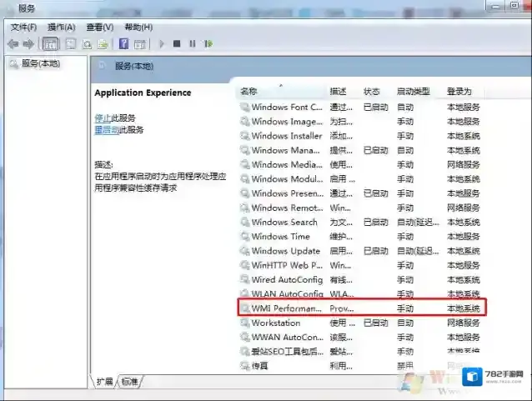The image size is (532, 401).
Task: Pause service with the Pause icon
Action: tap(193, 43)
